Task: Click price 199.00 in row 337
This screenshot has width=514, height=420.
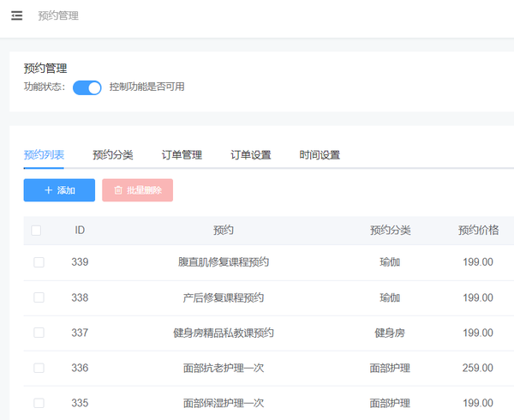Action: (x=478, y=333)
